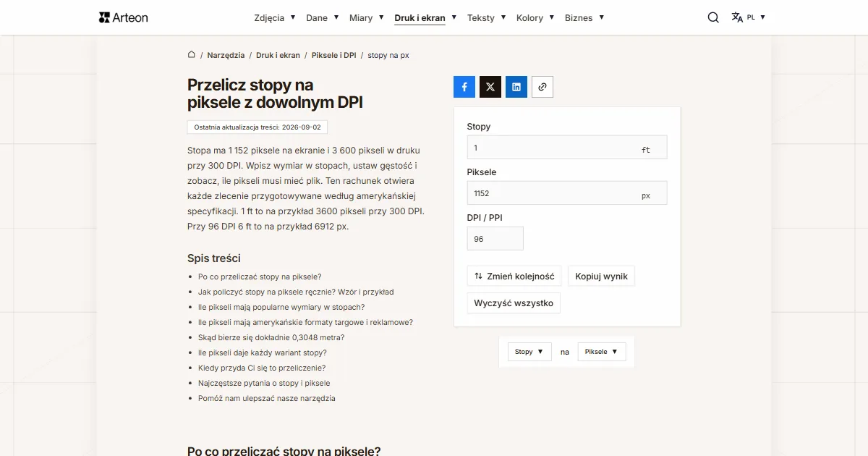The image size is (868, 456).
Task: Open the Piksele target unit dropdown
Action: coord(602,352)
